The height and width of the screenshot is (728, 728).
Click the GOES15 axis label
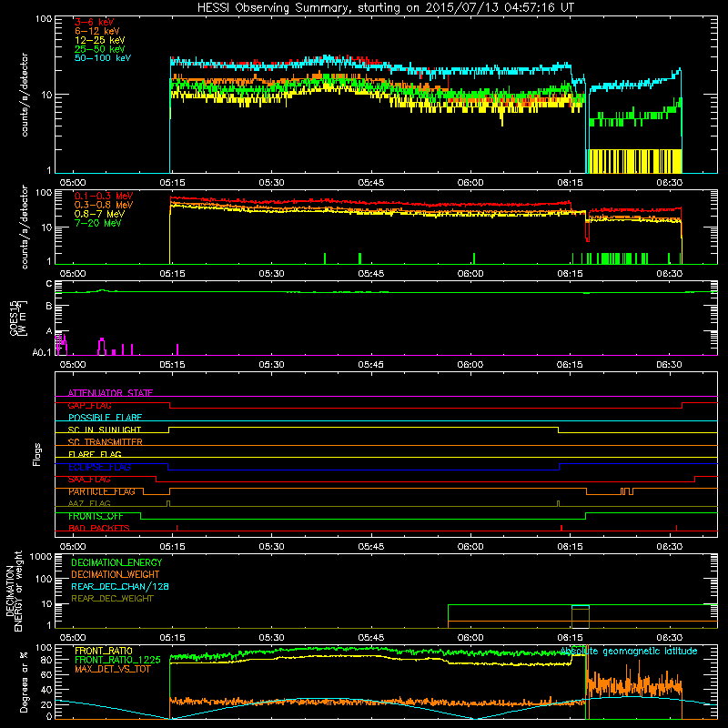point(18,318)
